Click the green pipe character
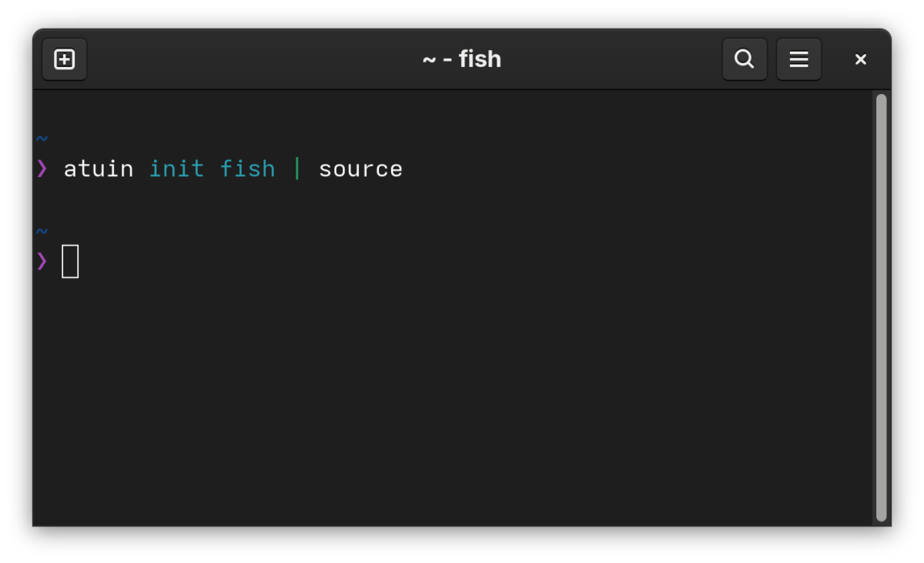The height and width of the screenshot is (563, 924). click(297, 169)
